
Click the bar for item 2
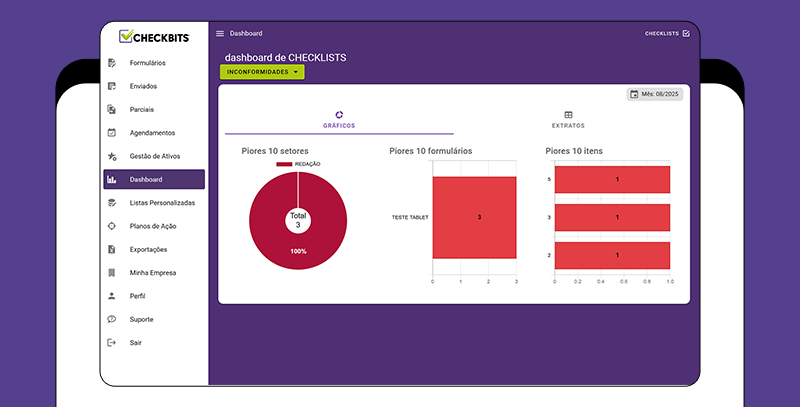[612, 256]
